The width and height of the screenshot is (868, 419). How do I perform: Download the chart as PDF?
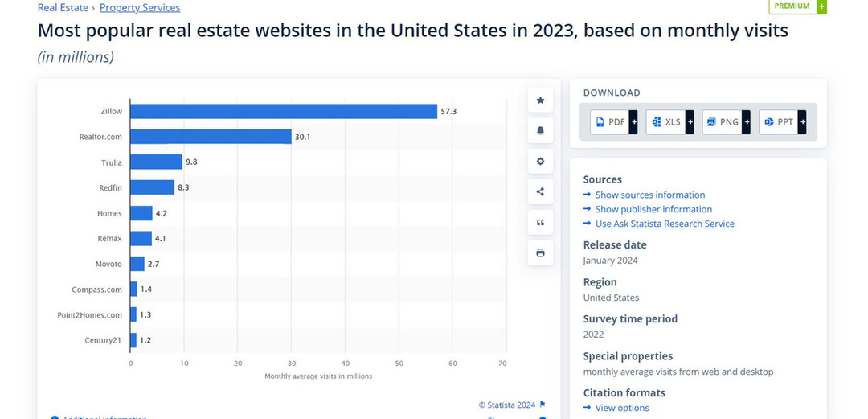point(613,122)
